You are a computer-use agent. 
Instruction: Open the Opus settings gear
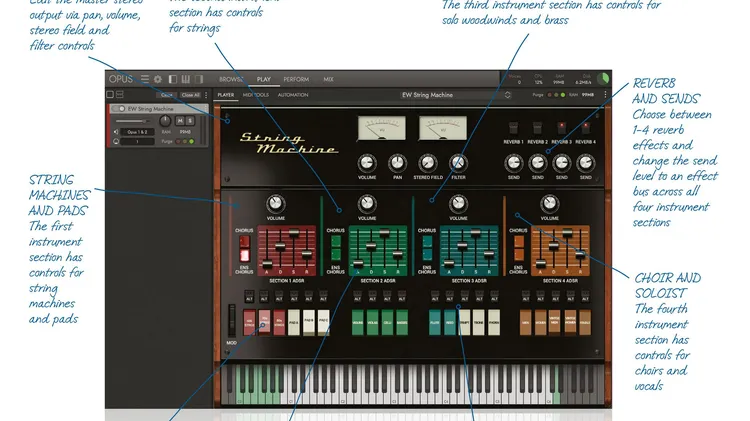coord(158,79)
